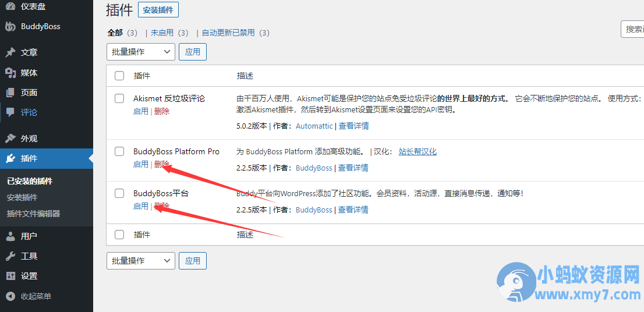Click 查看详情 for BuddyBoss Platform Pro
The width and height of the screenshot is (644, 312).
click(x=353, y=168)
